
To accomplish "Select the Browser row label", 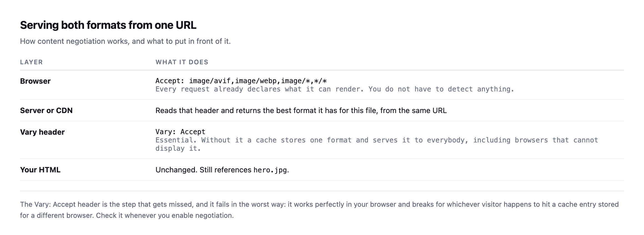I will pos(35,81).
